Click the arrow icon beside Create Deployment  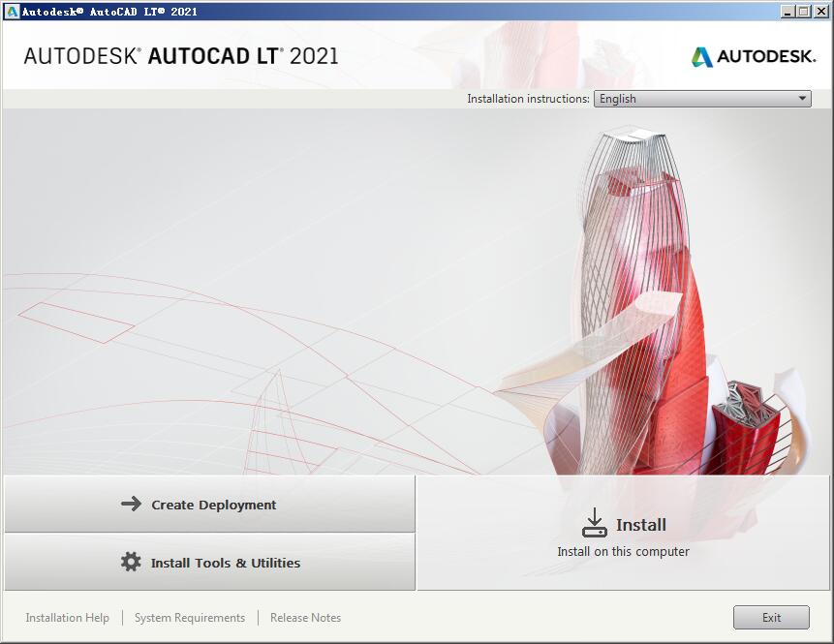131,504
